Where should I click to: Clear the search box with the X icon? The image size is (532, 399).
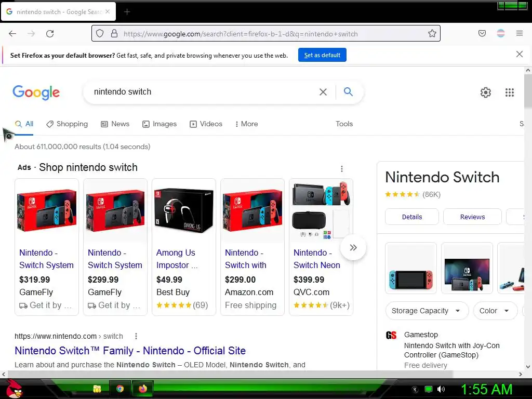[323, 92]
